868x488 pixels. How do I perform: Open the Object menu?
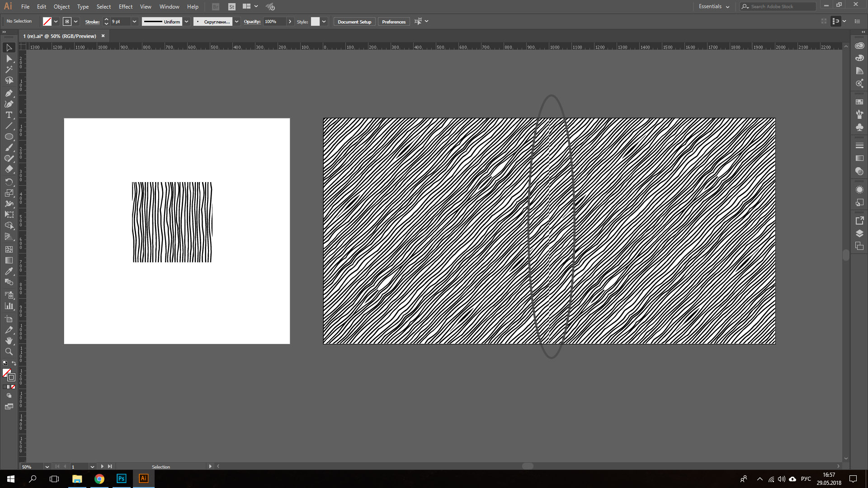[61, 7]
